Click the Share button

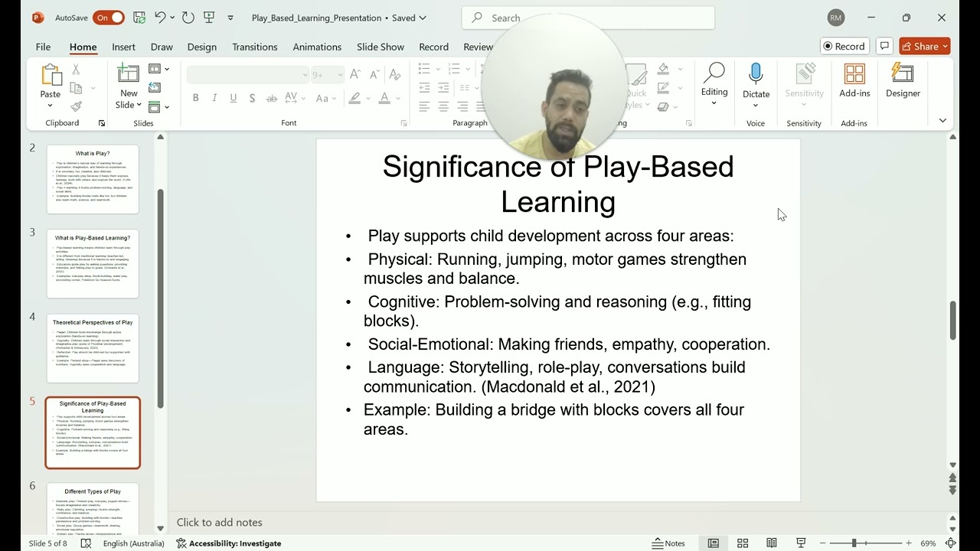click(x=925, y=46)
